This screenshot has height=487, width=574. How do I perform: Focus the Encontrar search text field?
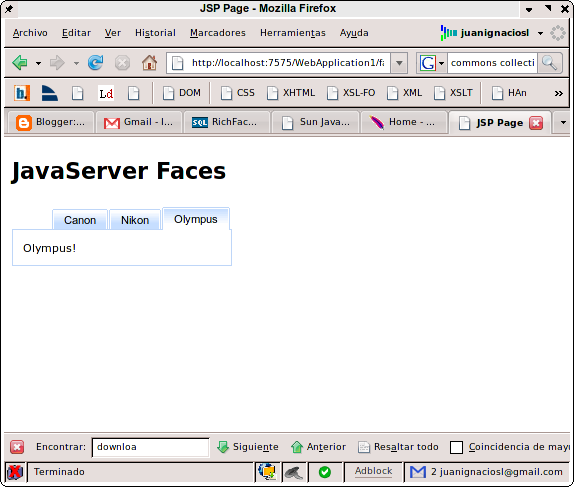(150, 447)
